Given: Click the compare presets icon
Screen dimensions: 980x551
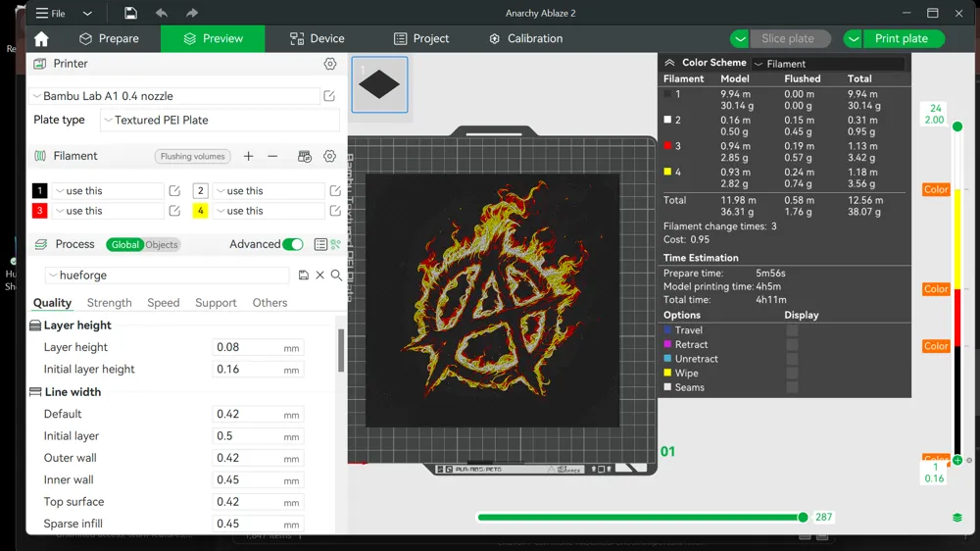Looking at the screenshot, I should [x=335, y=244].
